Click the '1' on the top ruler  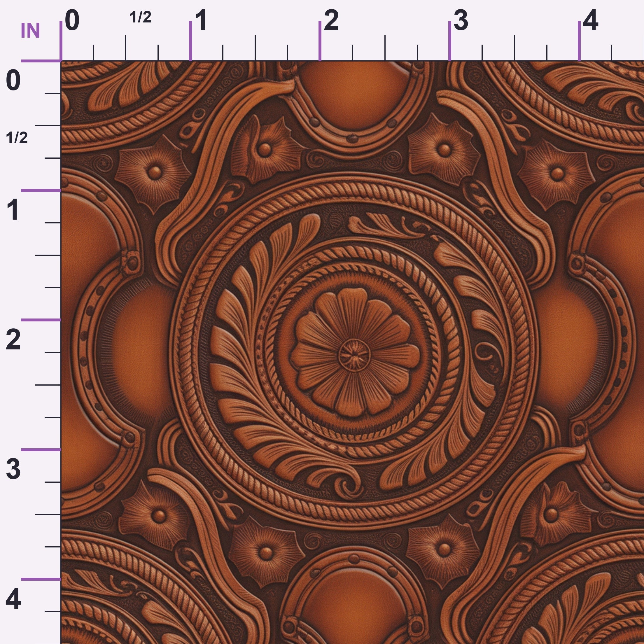click(x=202, y=20)
